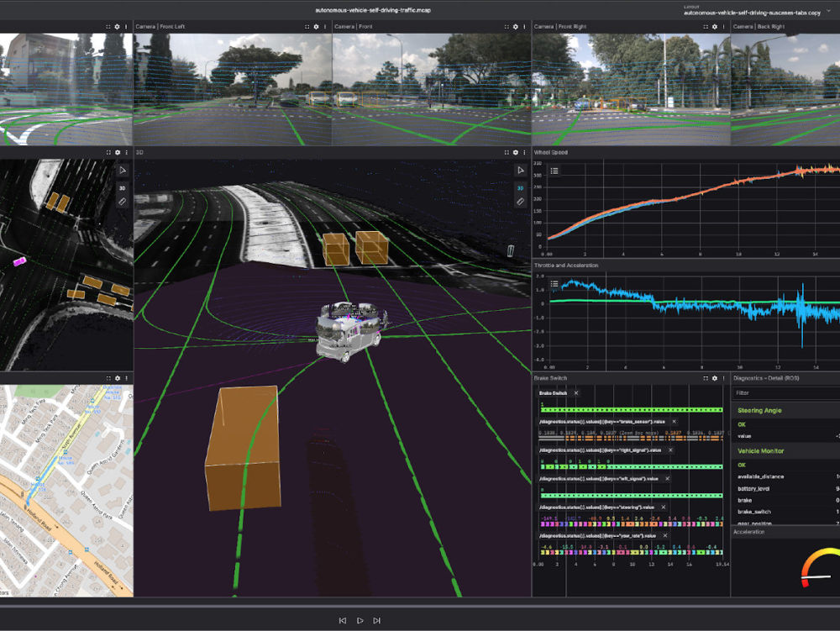This screenshot has width=840, height=631.
Task: Activate ruler tool in top-down map panel
Action: tap(123, 202)
